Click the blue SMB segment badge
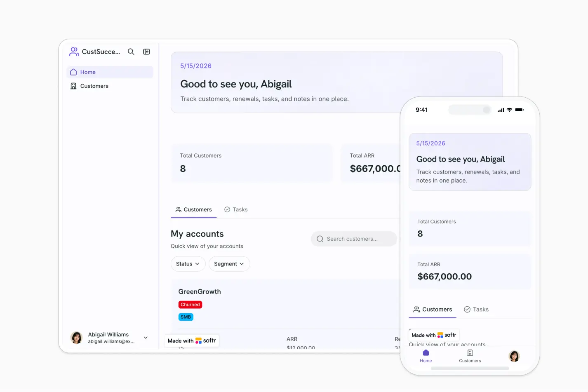This screenshot has height=392, width=588. [186, 317]
